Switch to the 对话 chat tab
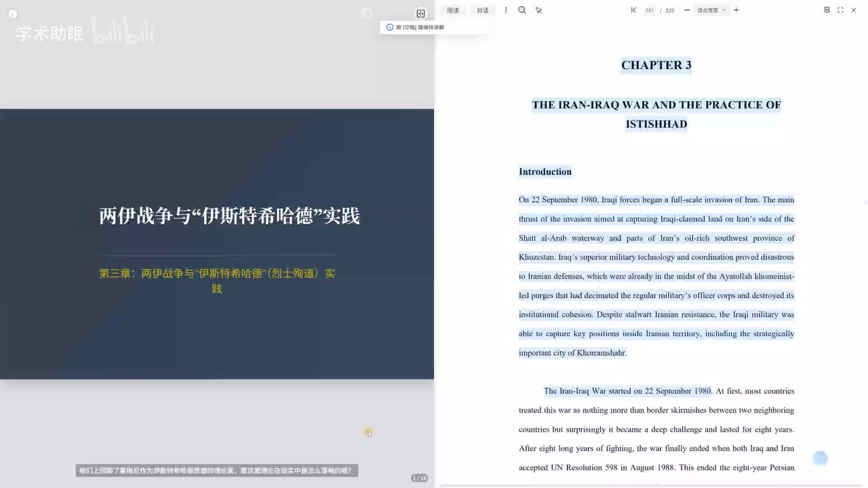 coord(483,10)
